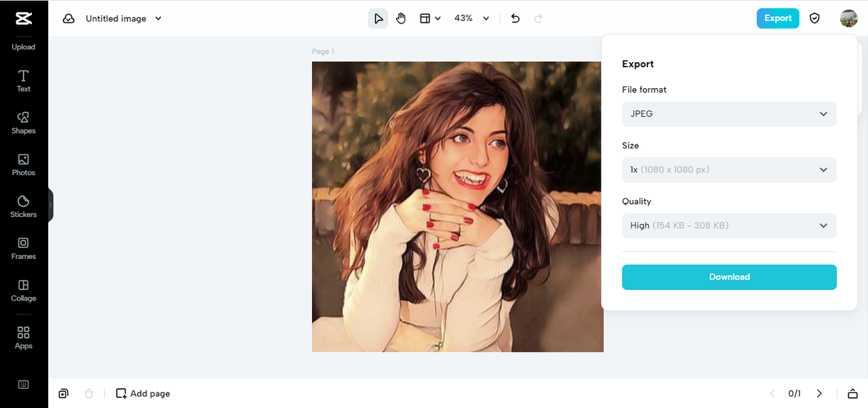The width and height of the screenshot is (868, 408).
Task: Open the Apps panel
Action: click(24, 338)
